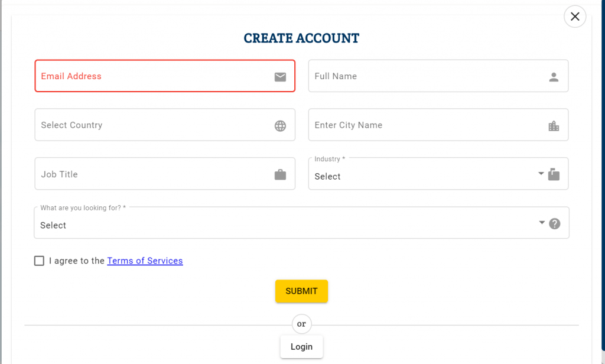Expand the 'What are you looking for?' dropdown arrow
The width and height of the screenshot is (605, 364).
pos(542,223)
